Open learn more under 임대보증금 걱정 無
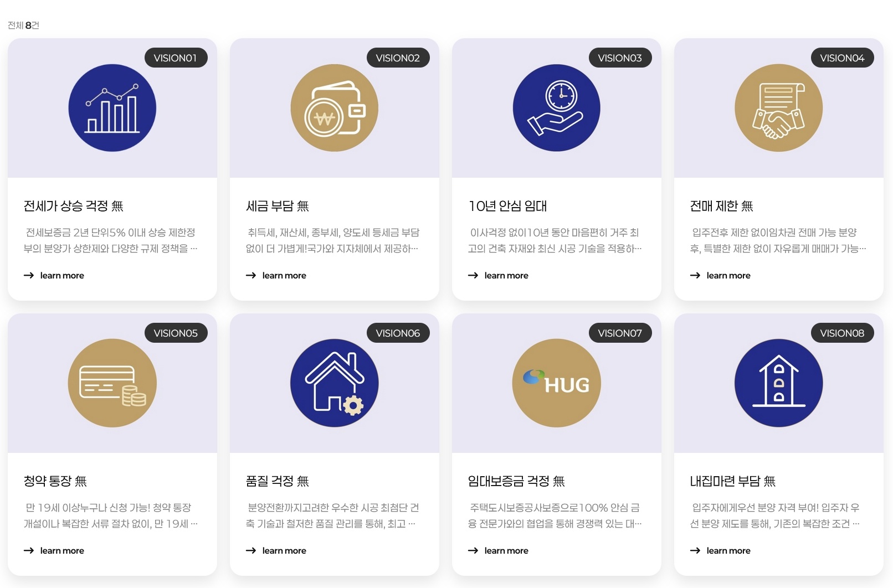893x588 pixels. coord(499,550)
